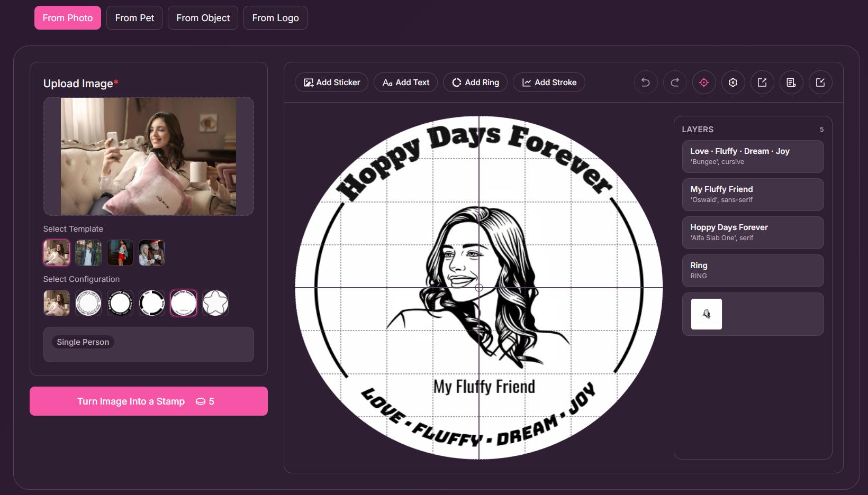The width and height of the screenshot is (868, 495).
Task: Open the From Logo tab
Action: [275, 18]
